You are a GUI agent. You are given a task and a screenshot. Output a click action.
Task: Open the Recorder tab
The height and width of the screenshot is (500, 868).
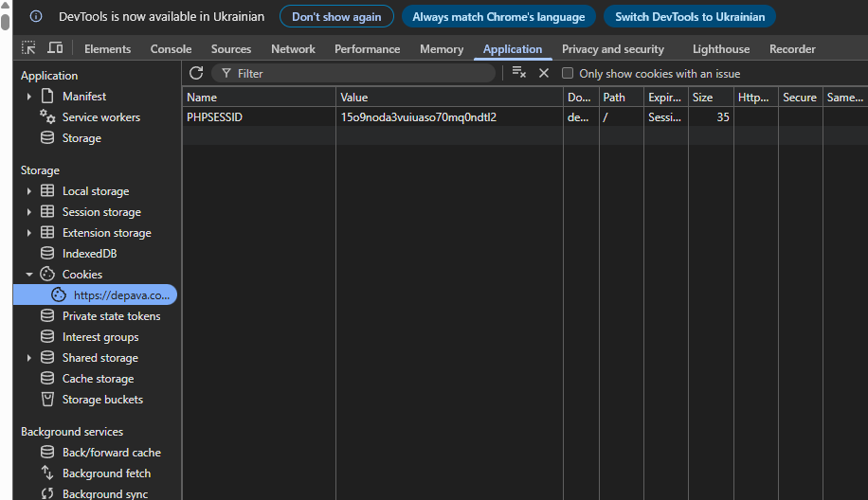792,48
